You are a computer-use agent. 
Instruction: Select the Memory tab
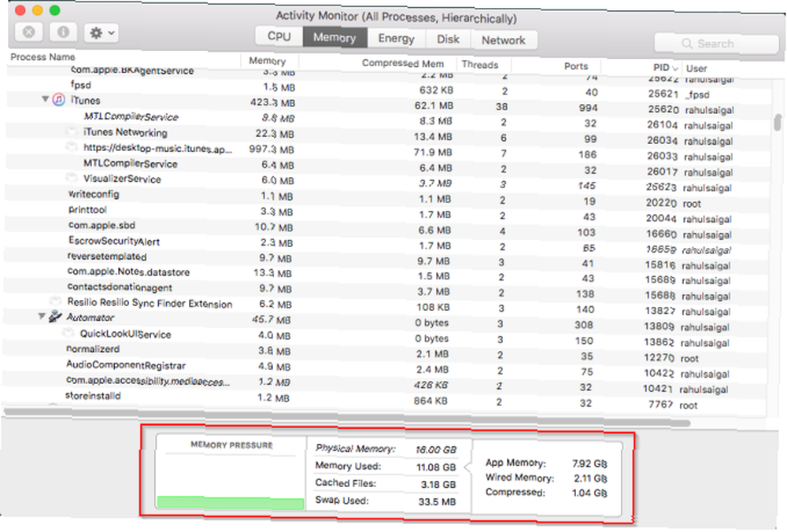pos(334,37)
